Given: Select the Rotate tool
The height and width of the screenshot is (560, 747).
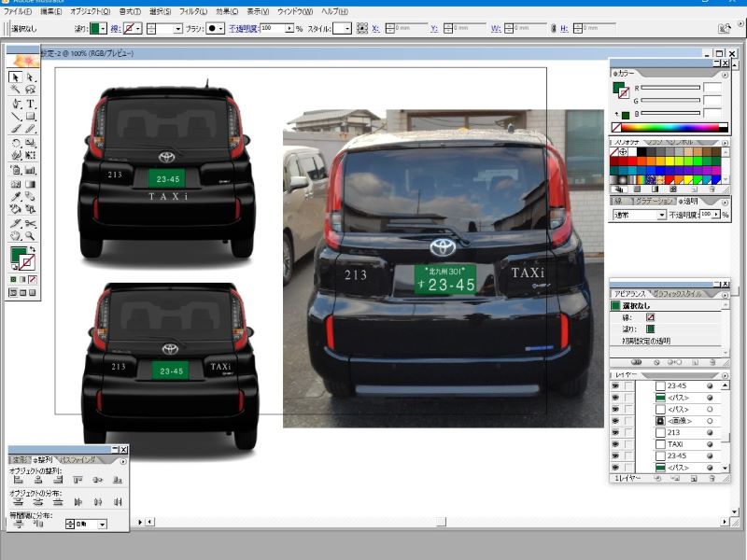Looking at the screenshot, I should pyautogui.click(x=15, y=143).
